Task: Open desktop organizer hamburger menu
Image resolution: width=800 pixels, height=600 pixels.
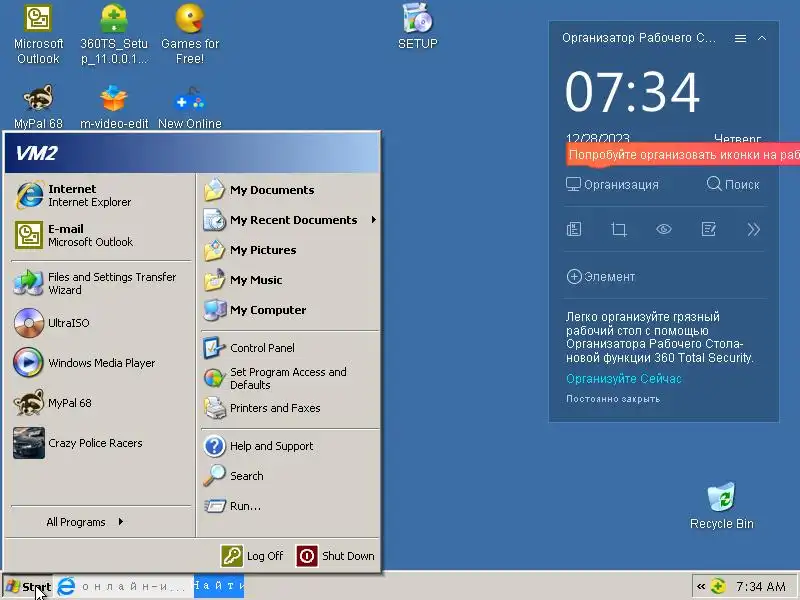Action: (740, 38)
